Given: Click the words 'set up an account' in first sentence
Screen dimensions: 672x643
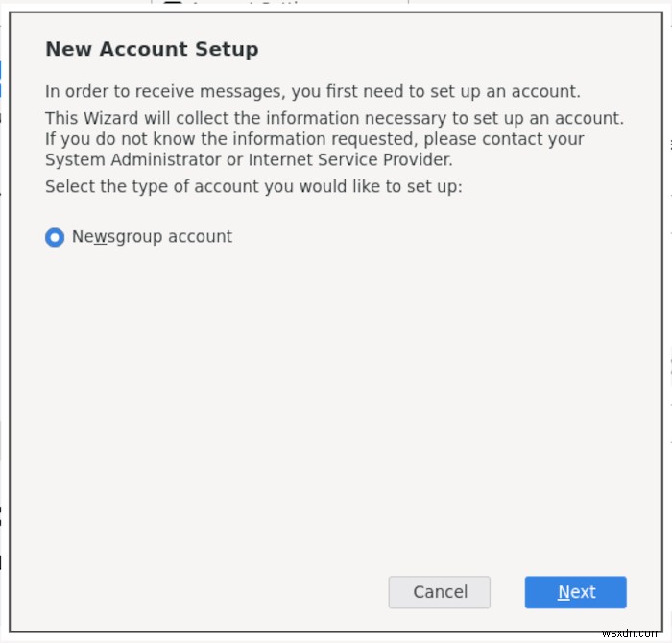Looking at the screenshot, I should [505, 92].
